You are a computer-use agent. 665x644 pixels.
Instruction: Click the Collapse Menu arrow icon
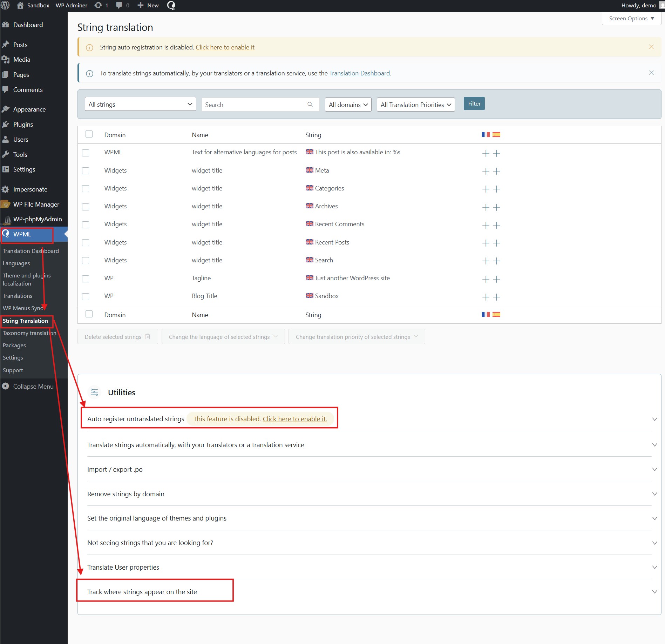(x=6, y=386)
